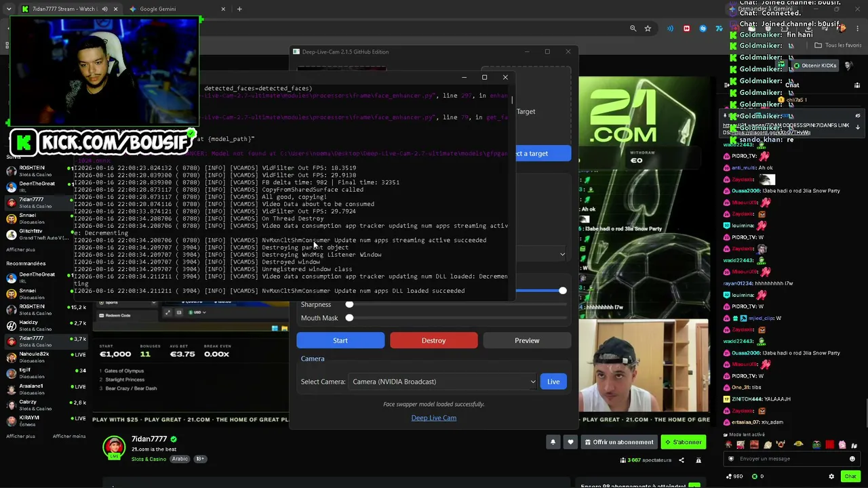The height and width of the screenshot is (488, 868).
Task: Share the stream with share icon
Action: coord(682,460)
